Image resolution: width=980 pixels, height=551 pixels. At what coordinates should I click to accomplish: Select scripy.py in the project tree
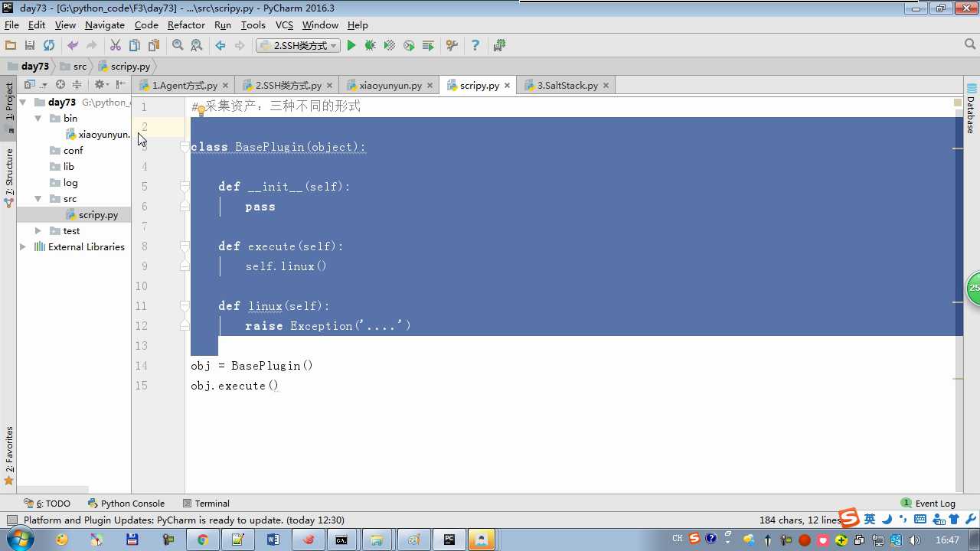click(x=98, y=215)
